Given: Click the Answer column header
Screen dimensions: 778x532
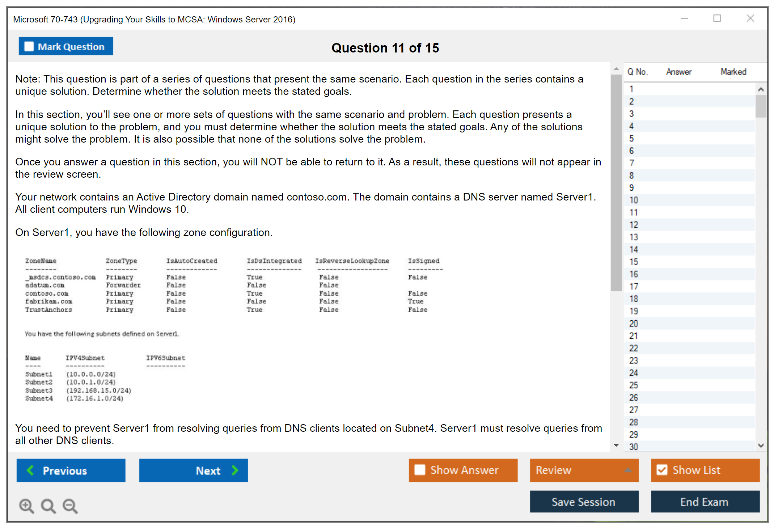Looking at the screenshot, I should click(678, 72).
